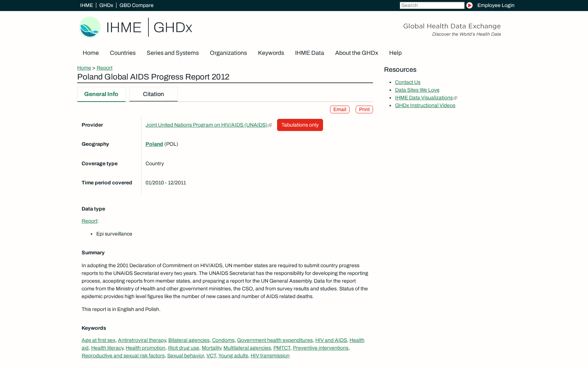Open Contact Us resource link
The image size is (588, 368).
click(408, 82)
